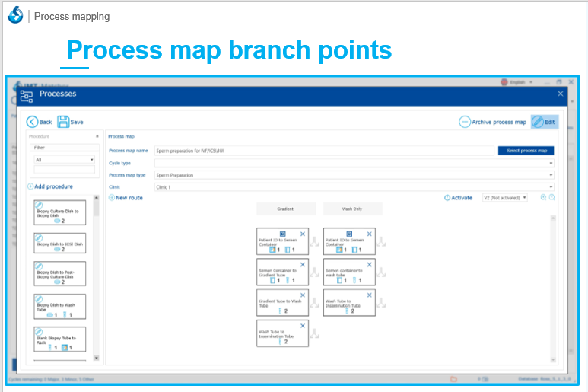Add a New route with plus icon
Viewport: 588px width, 392px height.
click(x=112, y=198)
